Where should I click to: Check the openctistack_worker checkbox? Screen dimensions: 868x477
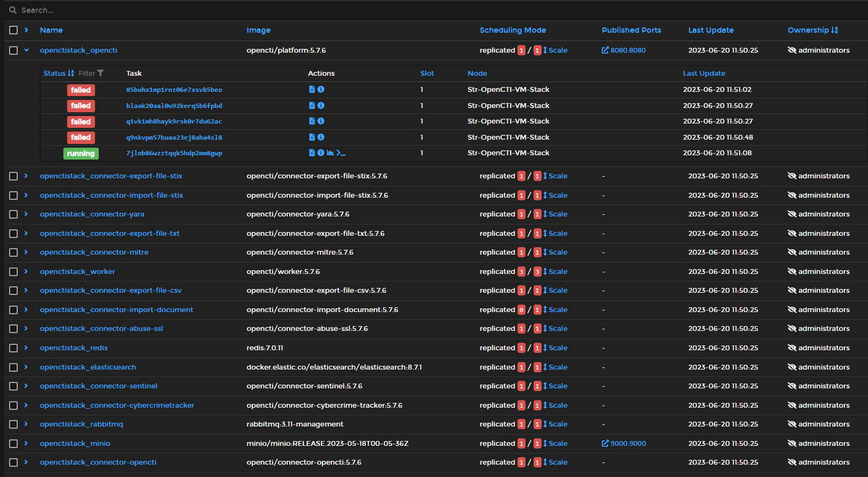13,272
